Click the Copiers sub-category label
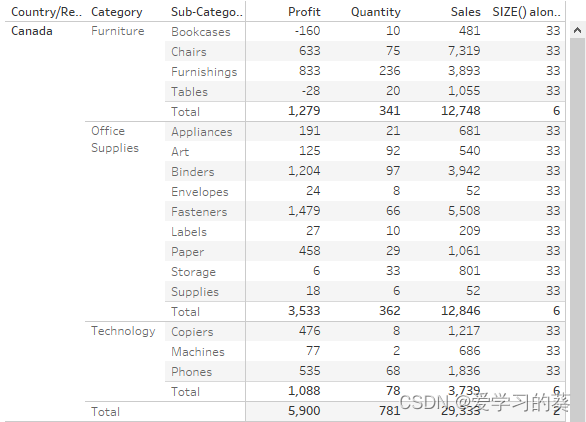The width and height of the screenshot is (586, 422). (x=192, y=332)
